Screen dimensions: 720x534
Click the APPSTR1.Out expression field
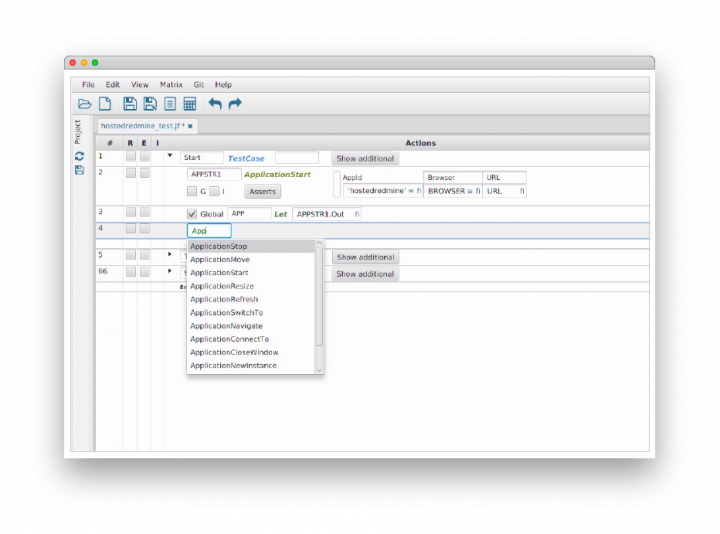(x=326, y=214)
